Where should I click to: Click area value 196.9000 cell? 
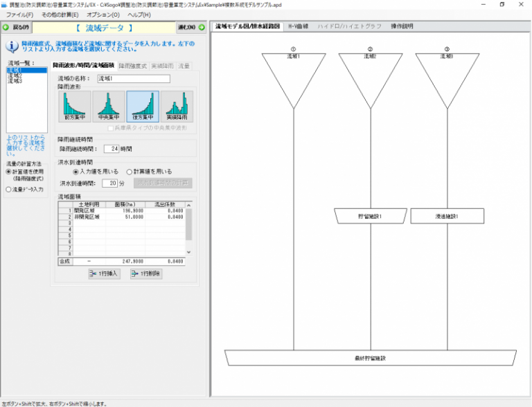[x=125, y=210]
